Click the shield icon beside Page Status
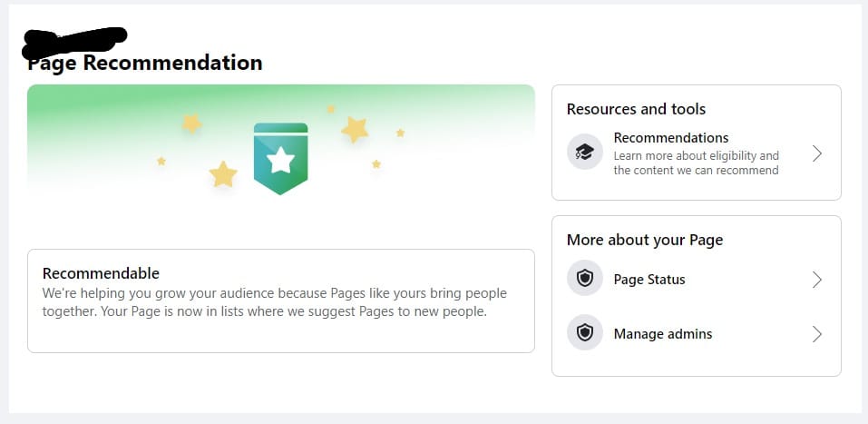868x424 pixels. pyautogui.click(x=585, y=278)
